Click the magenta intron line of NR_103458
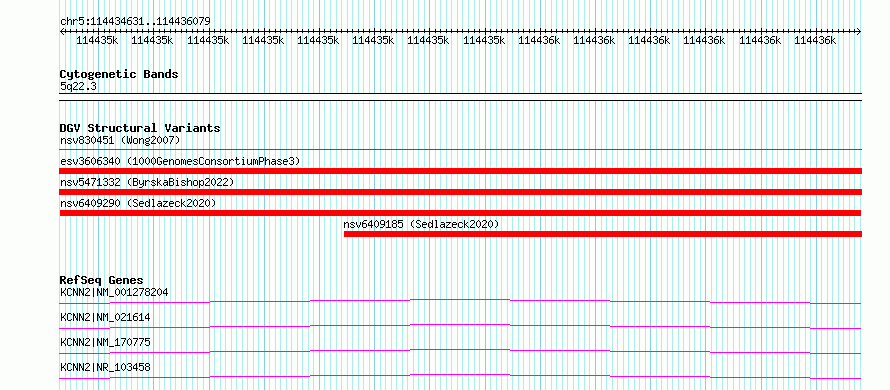The height and width of the screenshot is (390, 890). click(x=460, y=376)
